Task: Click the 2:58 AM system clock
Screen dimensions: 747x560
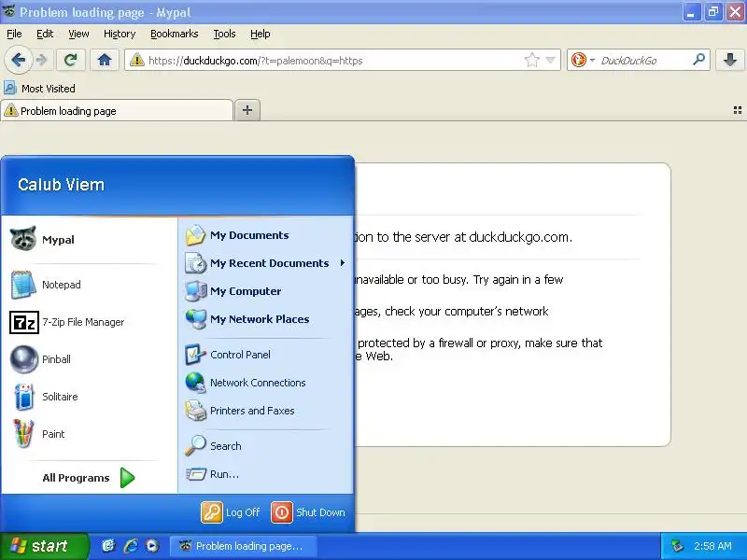Action: 712,546
